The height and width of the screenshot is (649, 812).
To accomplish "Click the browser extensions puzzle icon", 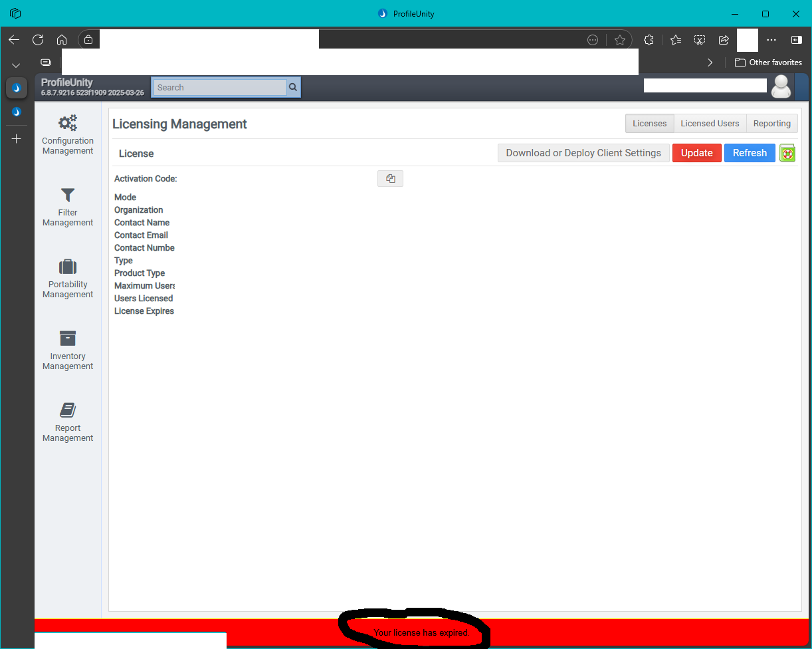I will (649, 40).
